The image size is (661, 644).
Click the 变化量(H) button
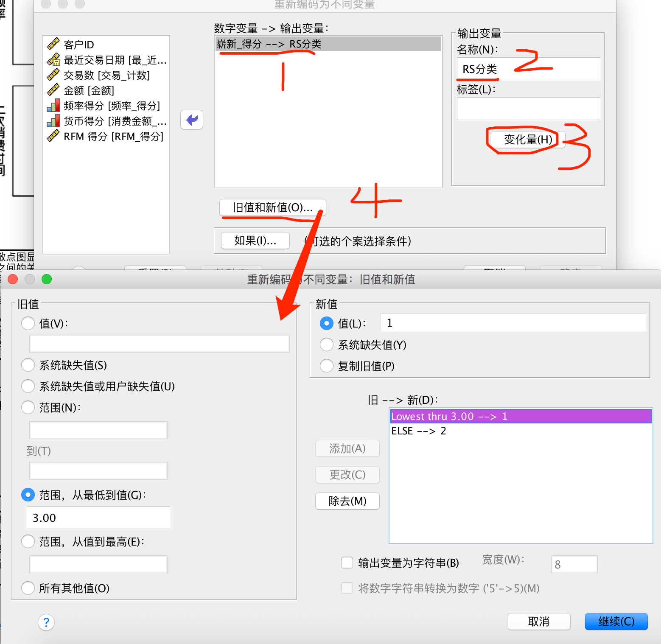pos(528,140)
